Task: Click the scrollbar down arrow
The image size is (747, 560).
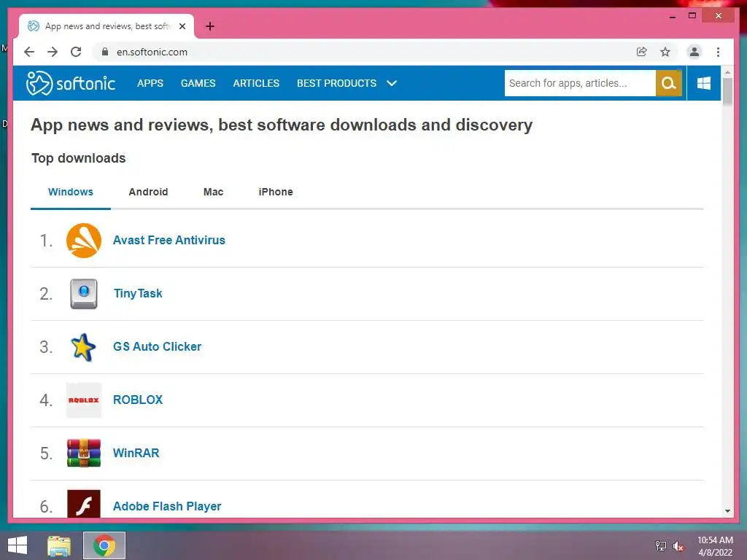Action: (x=727, y=511)
